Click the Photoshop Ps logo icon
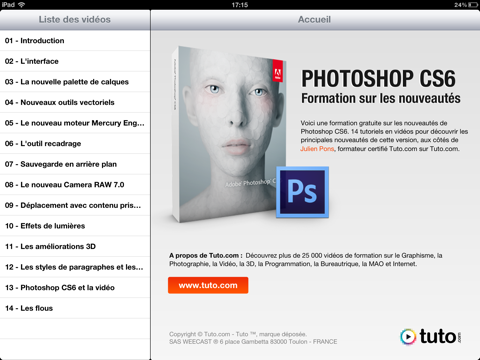480x360 pixels. point(302,192)
